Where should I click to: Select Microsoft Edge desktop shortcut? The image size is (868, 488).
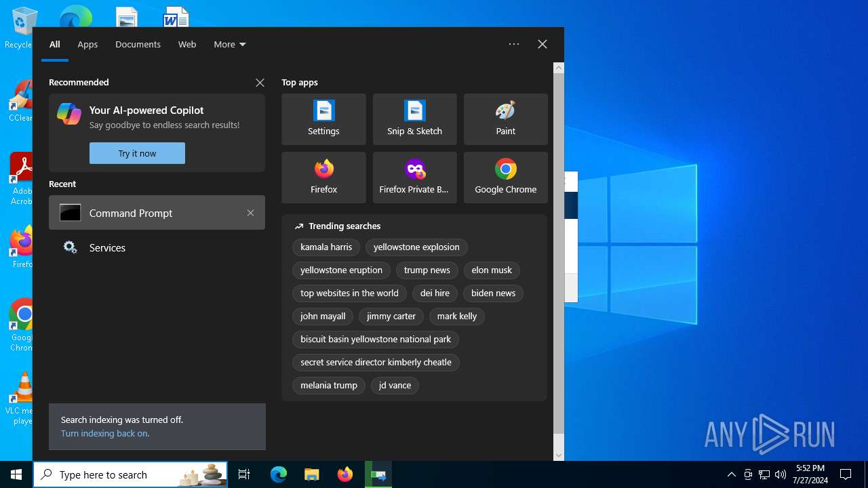pos(75,17)
